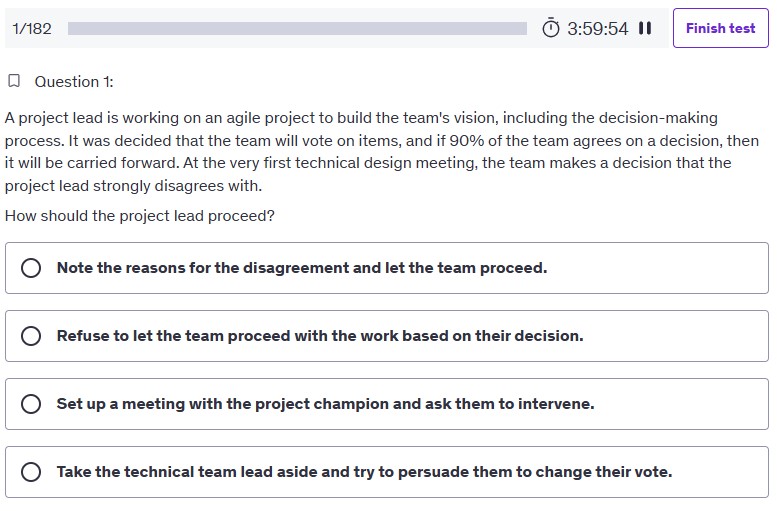Click the stopwatch clock icon
Image resolution: width=777 pixels, height=511 pixels.
pos(551,28)
